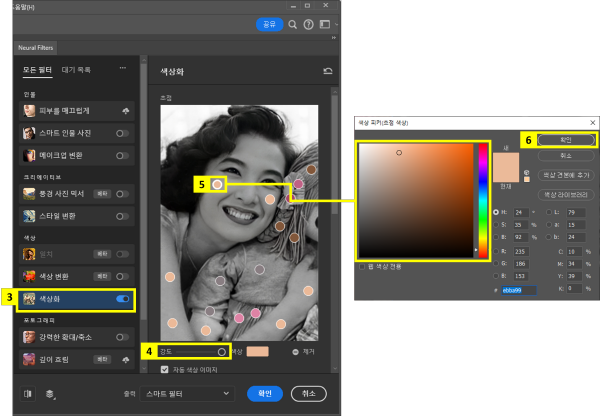600x416 pixels.
Task: Download the 피부를 매끄럽게 filter cloud icon
Action: point(126,111)
